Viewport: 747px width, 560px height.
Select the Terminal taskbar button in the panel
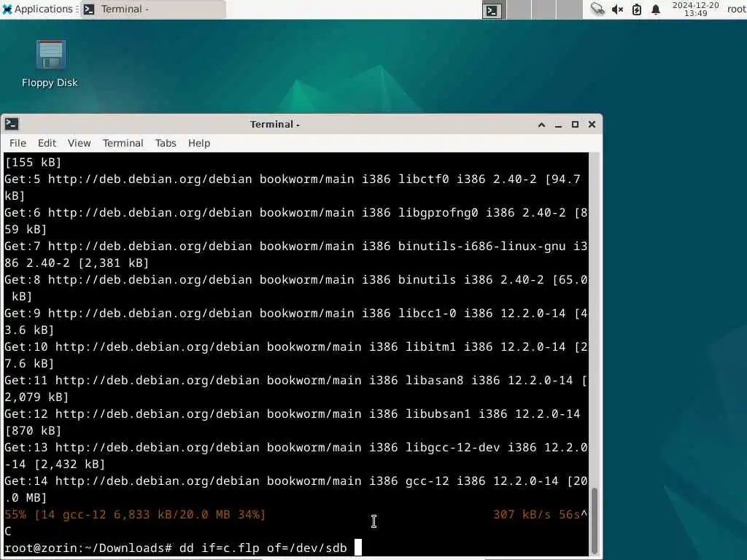[x=153, y=9]
